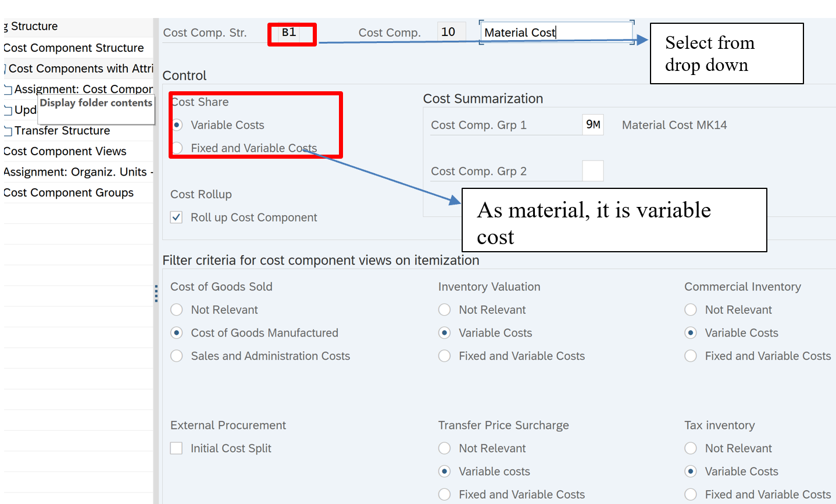Click the empty Cost Comp. Grp 2 field
The image size is (836, 504).
pyautogui.click(x=592, y=171)
